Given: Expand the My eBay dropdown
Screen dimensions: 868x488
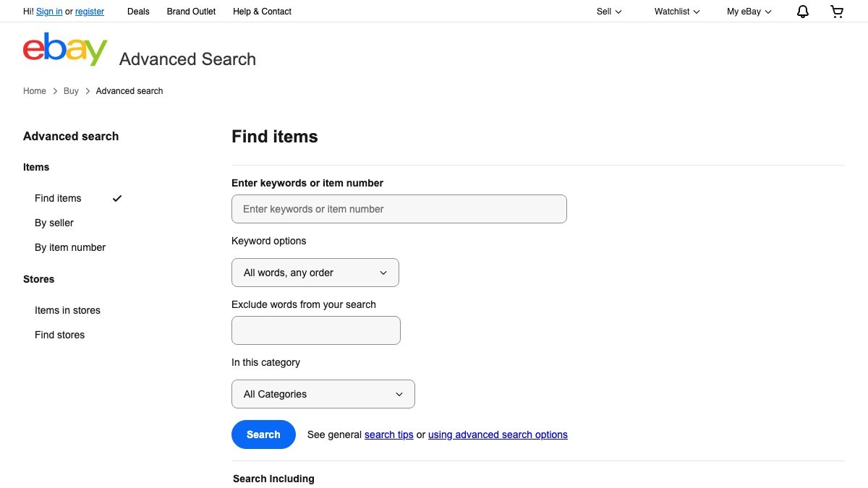Looking at the screenshot, I should tap(749, 12).
